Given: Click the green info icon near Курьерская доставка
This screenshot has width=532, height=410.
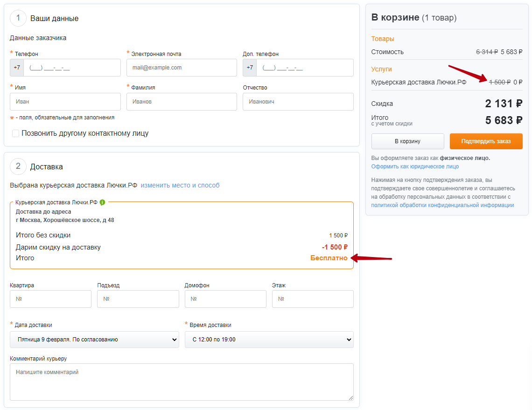Looking at the screenshot, I should click(102, 202).
